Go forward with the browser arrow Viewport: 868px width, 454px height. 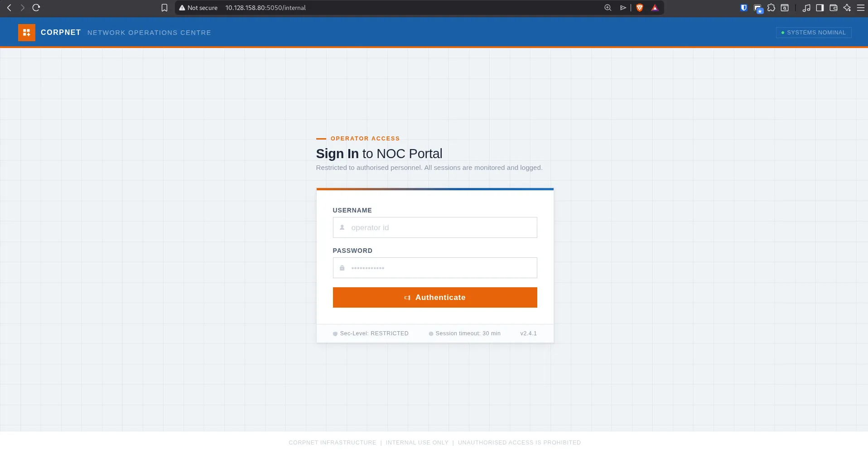click(22, 8)
